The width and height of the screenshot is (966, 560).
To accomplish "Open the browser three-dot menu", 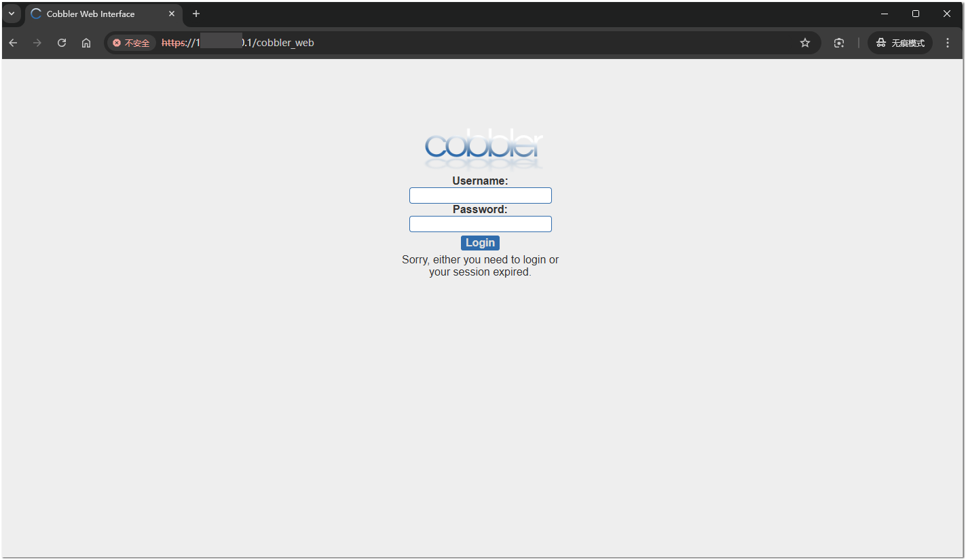I will (x=948, y=43).
